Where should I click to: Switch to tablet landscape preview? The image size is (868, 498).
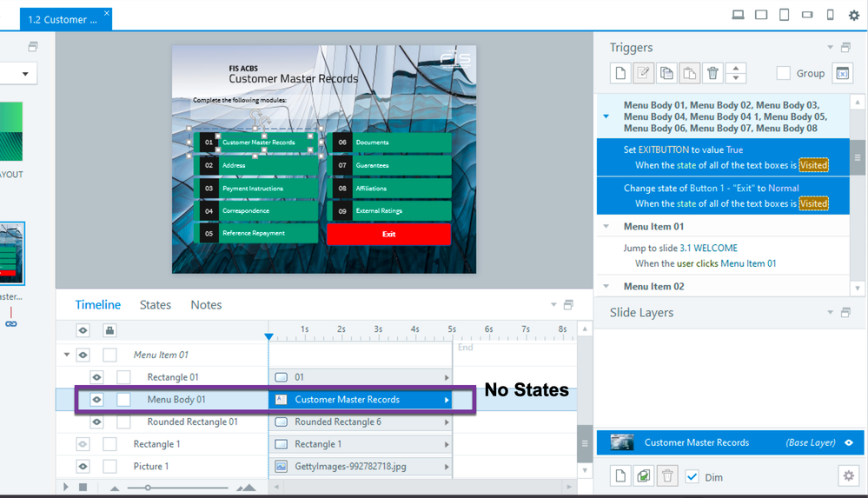point(761,15)
